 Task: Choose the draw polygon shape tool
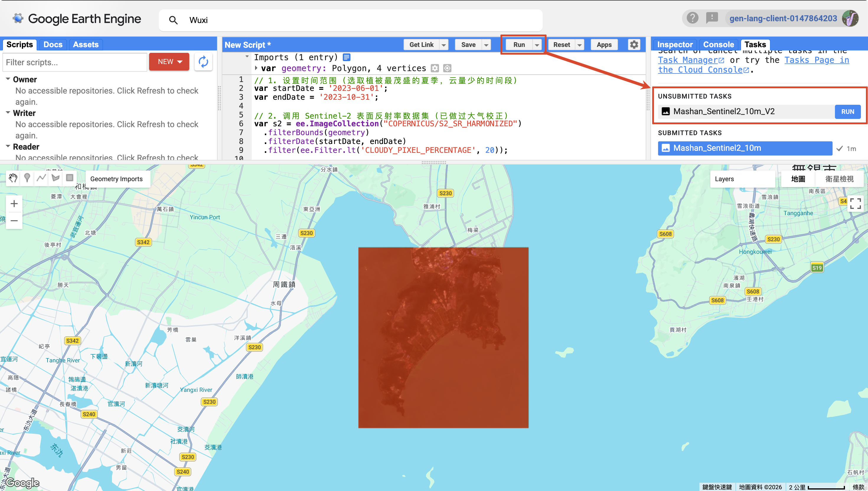click(55, 178)
